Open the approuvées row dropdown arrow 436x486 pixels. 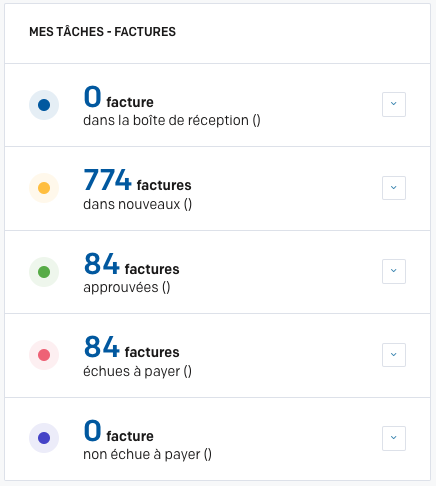394,271
